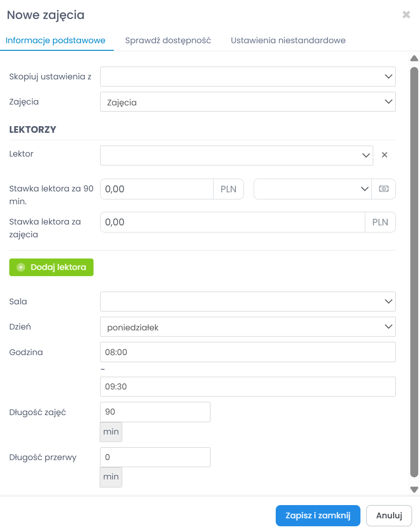Switch to the Sprawdź dostępność tab
This screenshot has width=420, height=532.
168,41
